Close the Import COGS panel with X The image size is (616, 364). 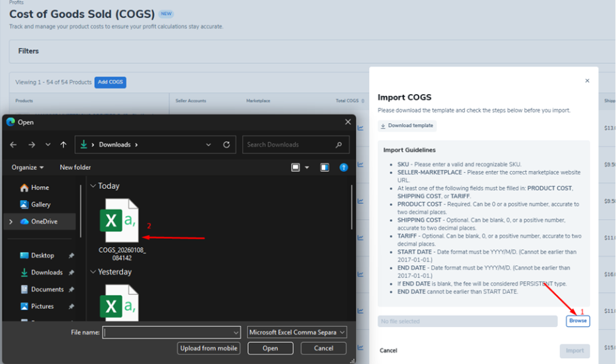(587, 81)
